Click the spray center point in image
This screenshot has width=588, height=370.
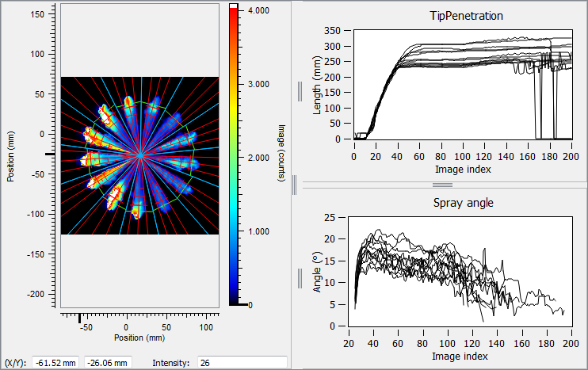(139, 156)
